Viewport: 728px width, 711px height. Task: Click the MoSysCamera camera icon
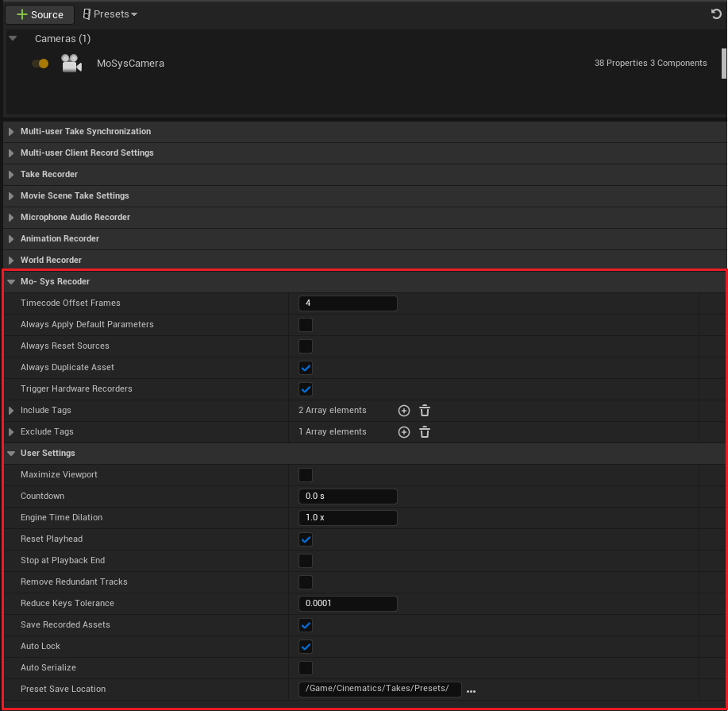click(71, 64)
